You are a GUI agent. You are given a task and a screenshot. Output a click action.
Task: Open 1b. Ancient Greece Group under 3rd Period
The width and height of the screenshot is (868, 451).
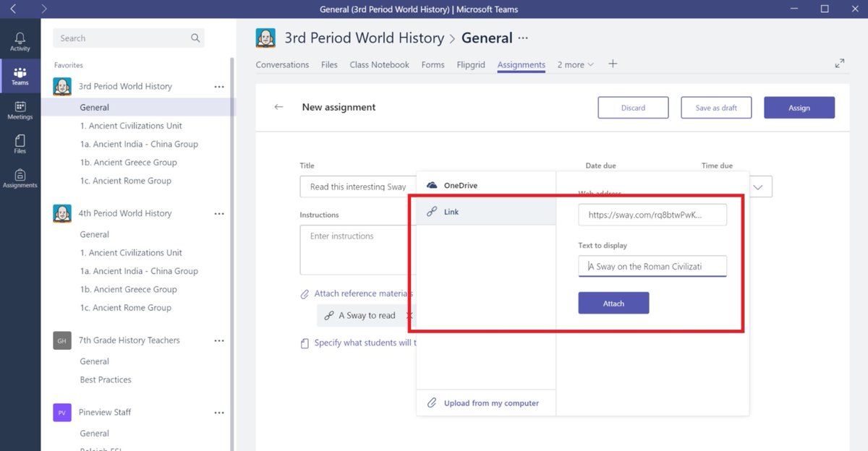(128, 163)
